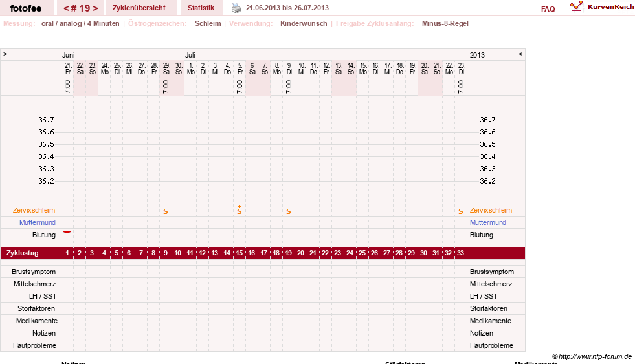Click cycle day 33 in Zyklustag row
This screenshot has height=364, width=635.
(460, 253)
